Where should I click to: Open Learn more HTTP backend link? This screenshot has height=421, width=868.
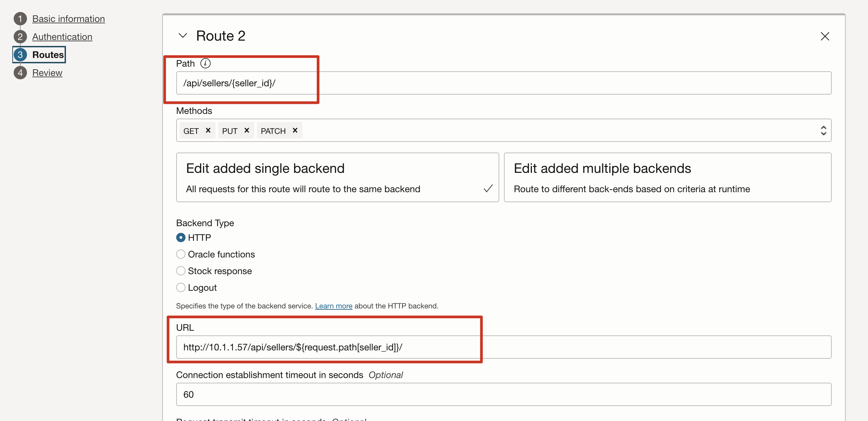click(x=333, y=306)
